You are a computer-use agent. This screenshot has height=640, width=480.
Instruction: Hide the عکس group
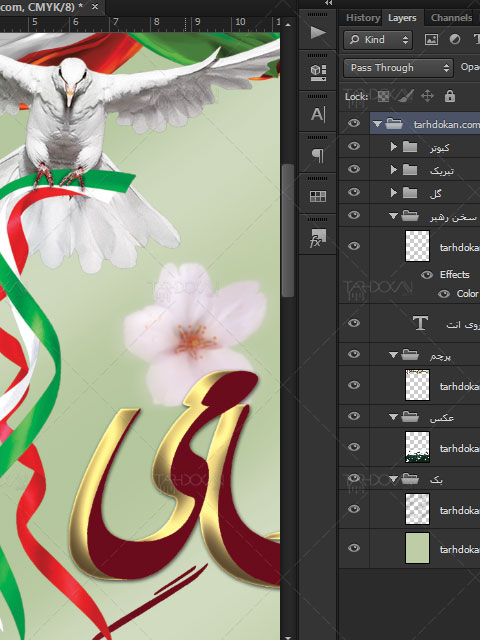354,416
